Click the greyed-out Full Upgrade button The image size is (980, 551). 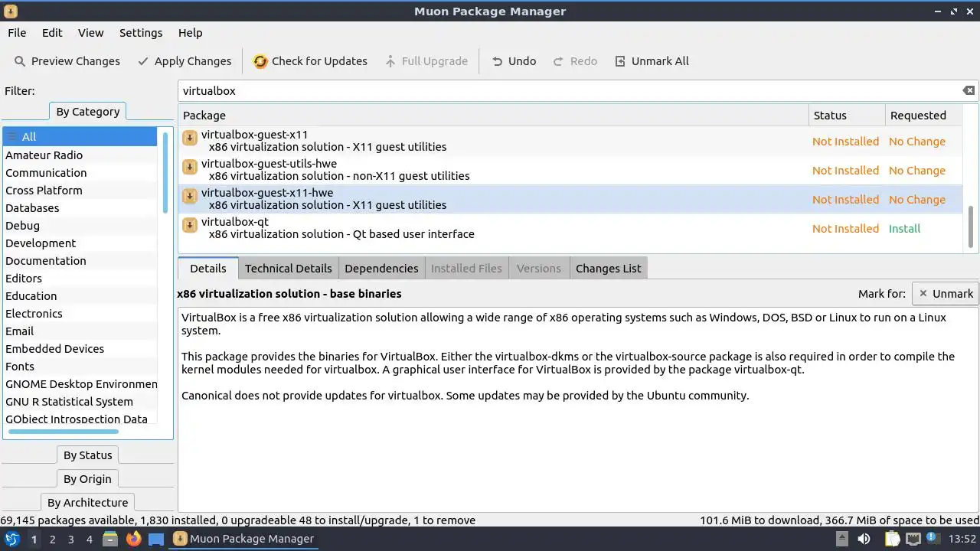[426, 61]
